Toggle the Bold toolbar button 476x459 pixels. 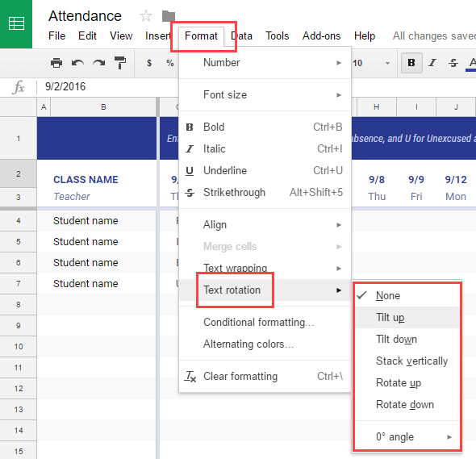(x=411, y=63)
